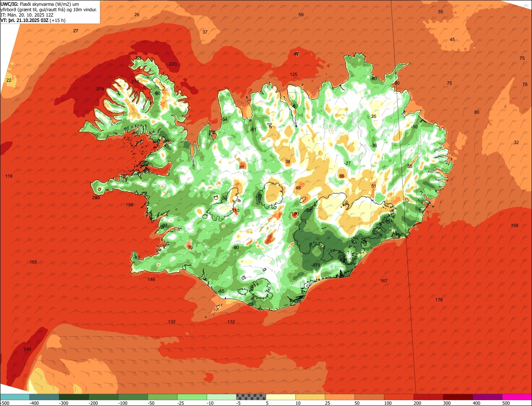Image resolution: width=532 pixels, height=406 pixels.
Task: Click the 'VT: þri. 21.10.2025 03Z' valid time
Action: (x=25, y=20)
